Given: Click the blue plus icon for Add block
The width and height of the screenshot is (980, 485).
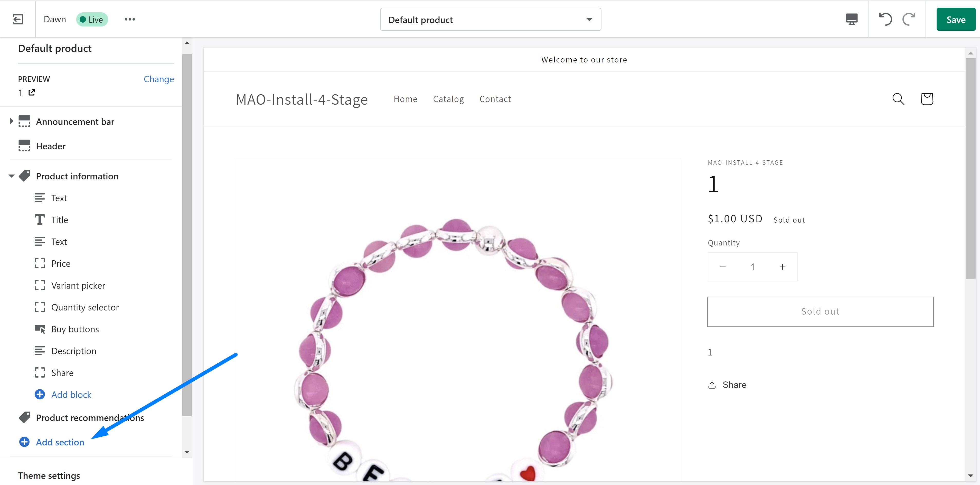Looking at the screenshot, I should [40, 394].
